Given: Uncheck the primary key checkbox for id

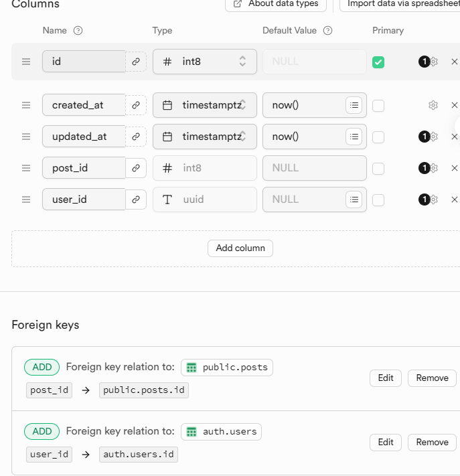Looking at the screenshot, I should pyautogui.click(x=378, y=62).
